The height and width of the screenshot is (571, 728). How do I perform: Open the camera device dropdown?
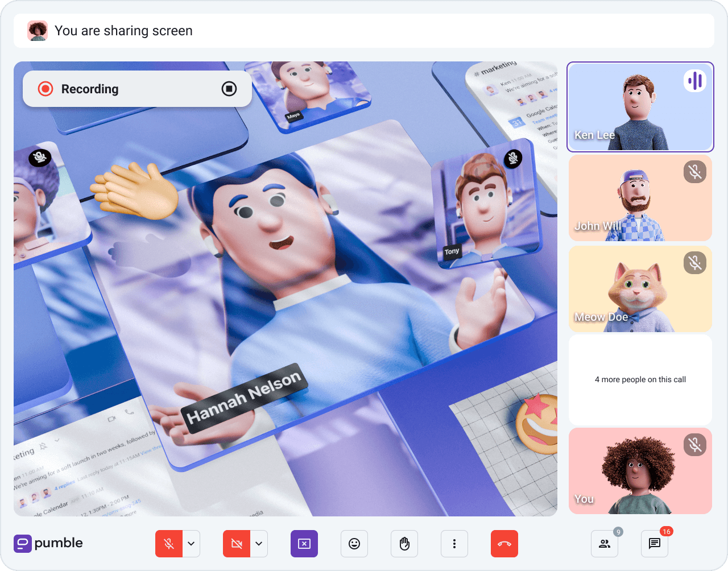[259, 544]
